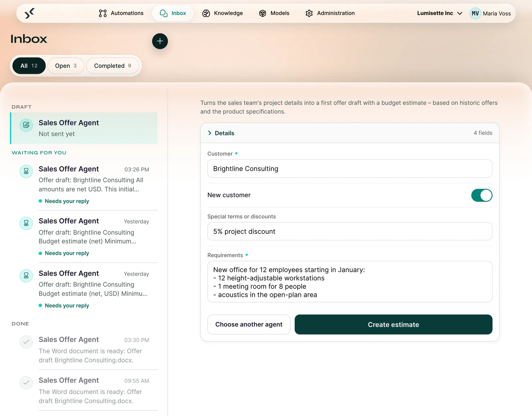Click the Customer input field
This screenshot has width=532, height=416.
[x=350, y=169]
